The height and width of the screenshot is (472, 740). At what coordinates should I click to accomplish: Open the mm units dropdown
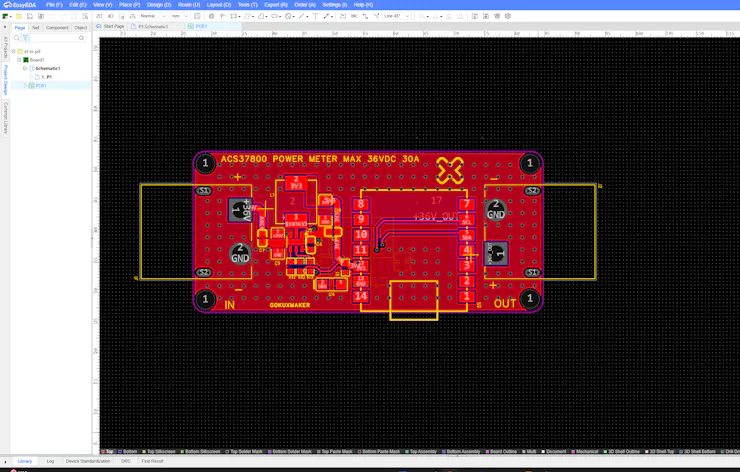pos(179,16)
